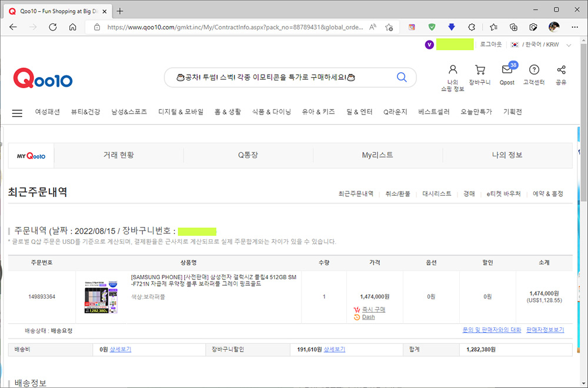Switch to the My리스트 tab
Screen dimensions: 588x388
point(377,155)
